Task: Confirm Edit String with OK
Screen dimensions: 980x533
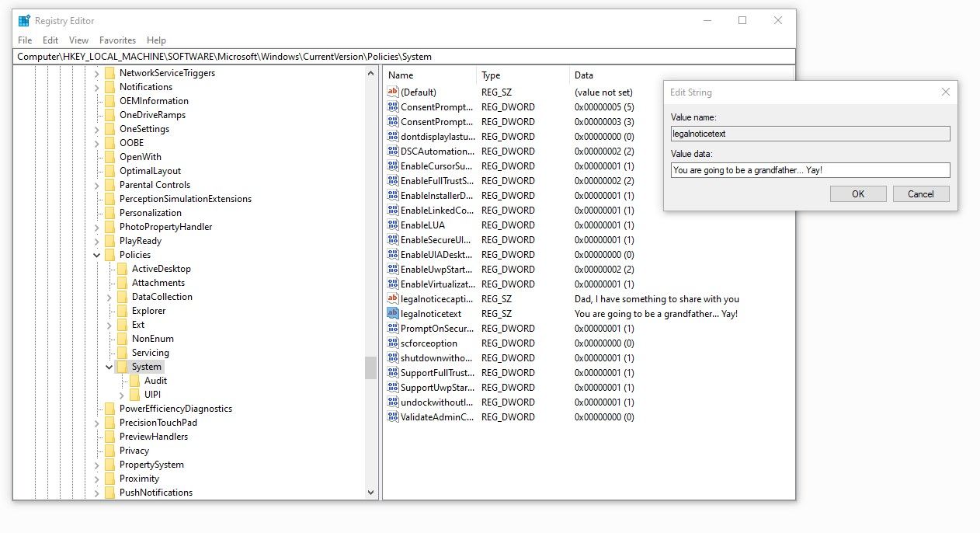Action: pos(858,194)
